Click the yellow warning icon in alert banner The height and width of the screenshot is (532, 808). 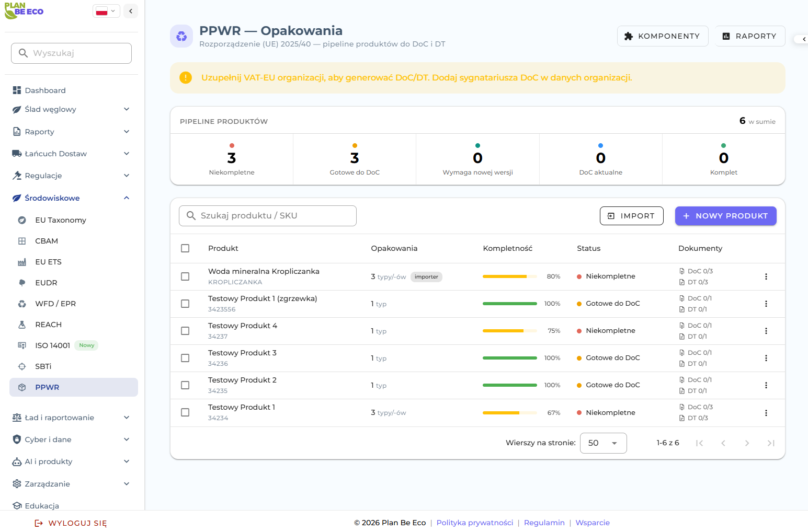click(186, 78)
